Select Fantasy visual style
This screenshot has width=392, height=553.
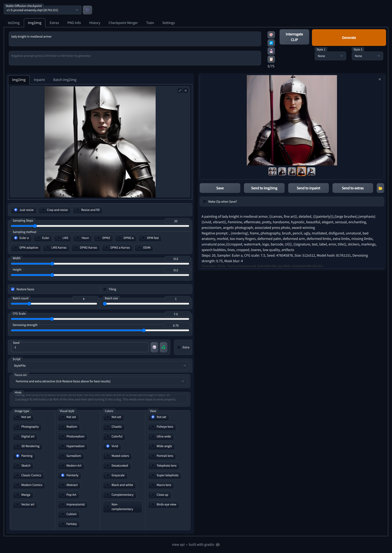(x=69, y=524)
